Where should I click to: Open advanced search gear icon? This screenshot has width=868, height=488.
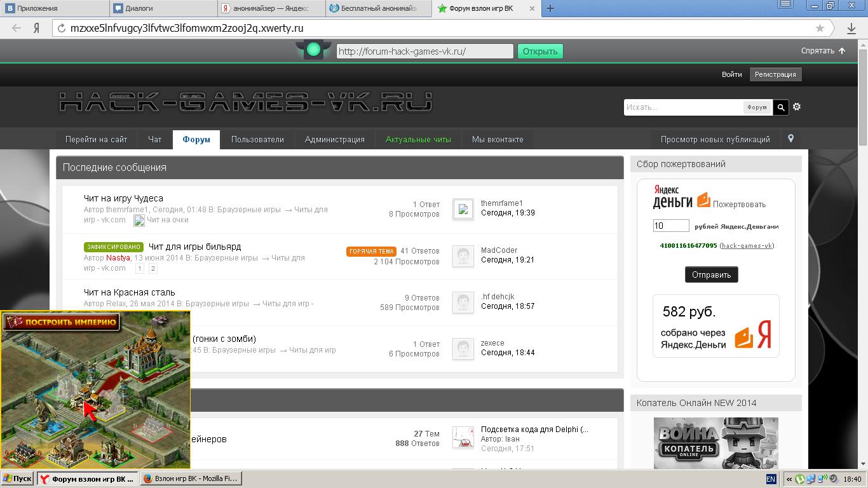point(797,107)
